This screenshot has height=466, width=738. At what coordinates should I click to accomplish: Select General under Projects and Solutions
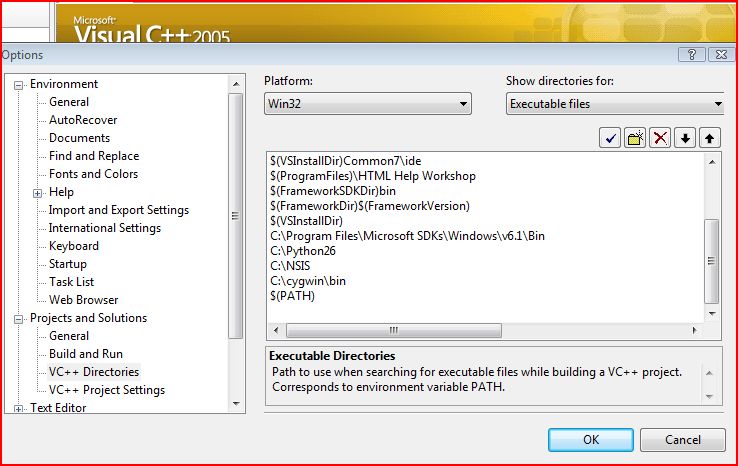click(69, 336)
